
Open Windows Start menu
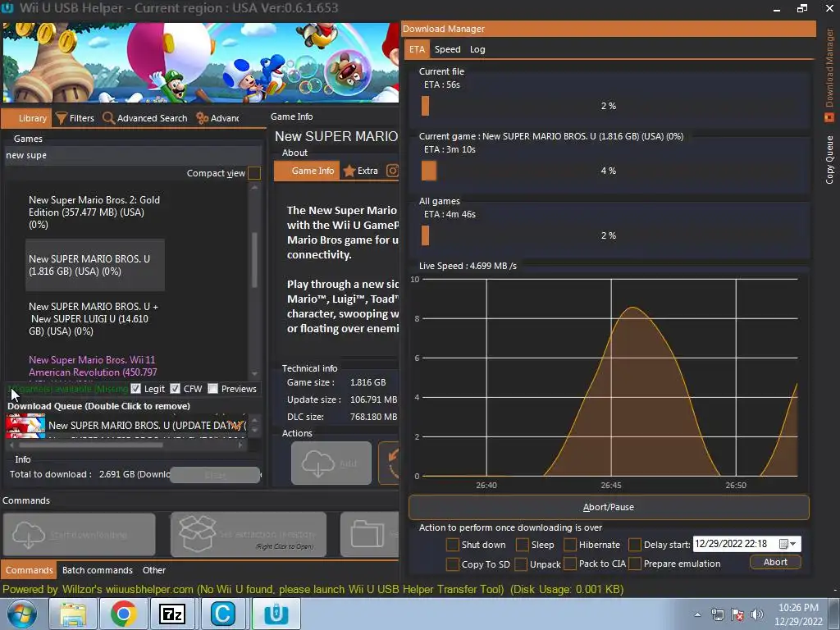pyautogui.click(x=22, y=614)
